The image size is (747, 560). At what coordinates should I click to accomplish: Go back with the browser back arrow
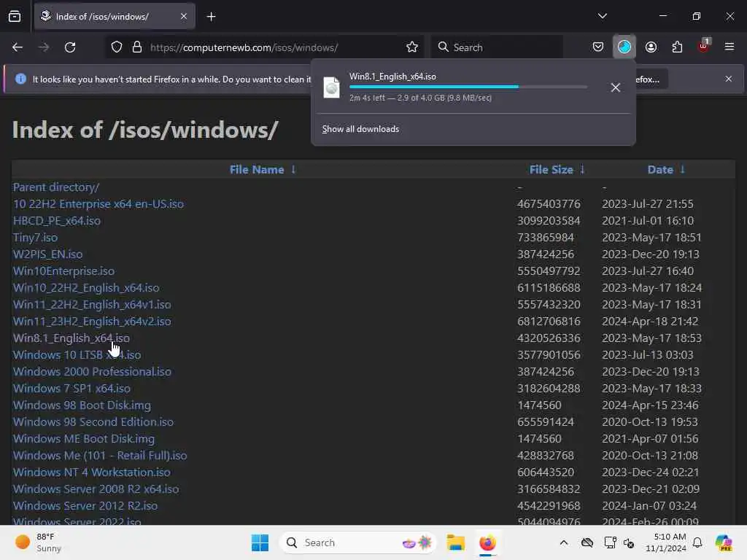[x=18, y=47]
